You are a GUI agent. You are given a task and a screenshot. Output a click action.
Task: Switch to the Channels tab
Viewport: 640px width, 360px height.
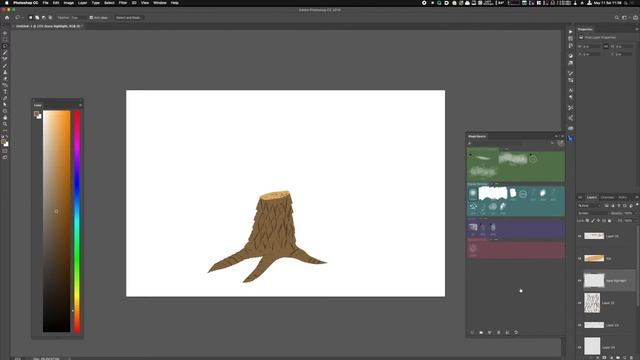pos(607,198)
